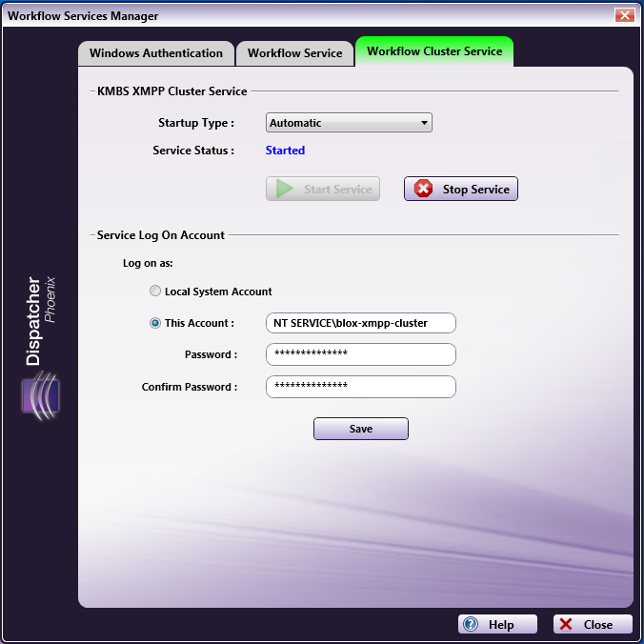The image size is (644, 644).
Task: Click the 'Service Status :' label
Action: tap(193, 151)
